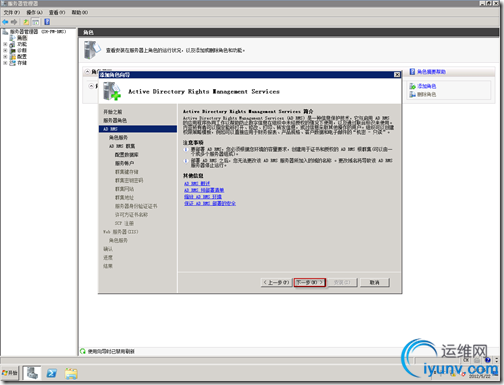
Task: Close the 添加角色向导 dialog
Action: pos(397,74)
